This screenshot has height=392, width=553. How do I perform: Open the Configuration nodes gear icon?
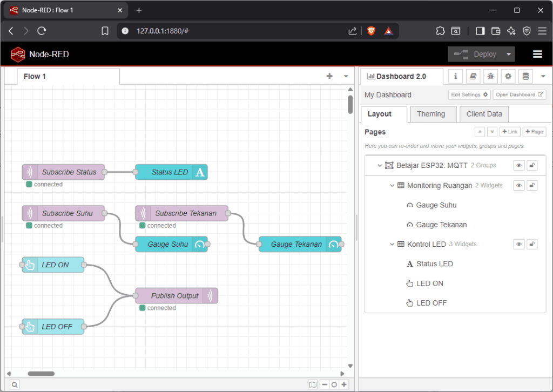pyautogui.click(x=508, y=76)
